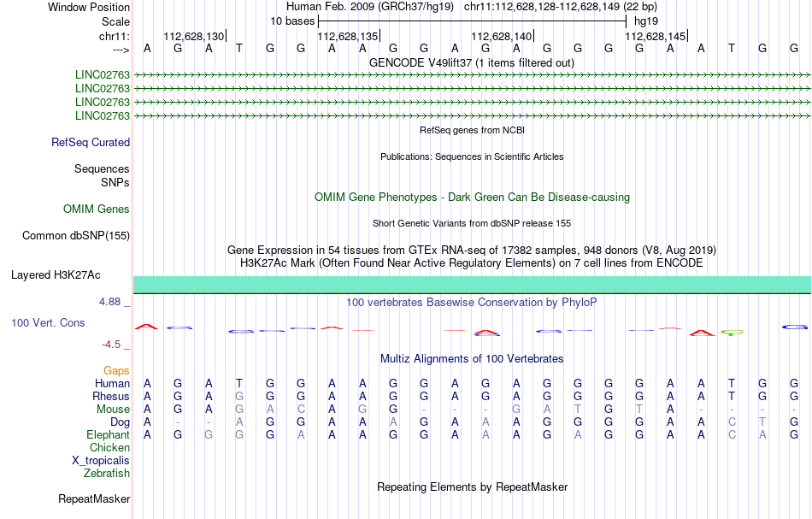
Task: Click the hg19 label beside scale bar
Action: point(646,21)
